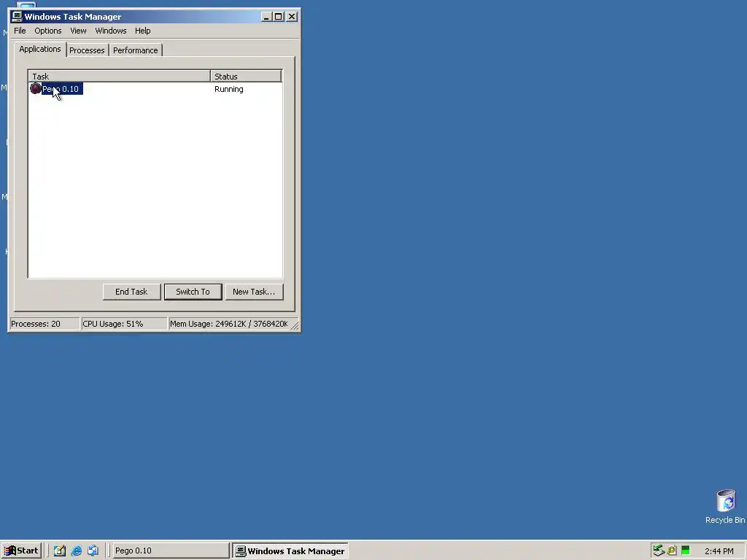747x560 pixels.
Task: Select the Pego 0.10 task row
Action: [x=155, y=89]
